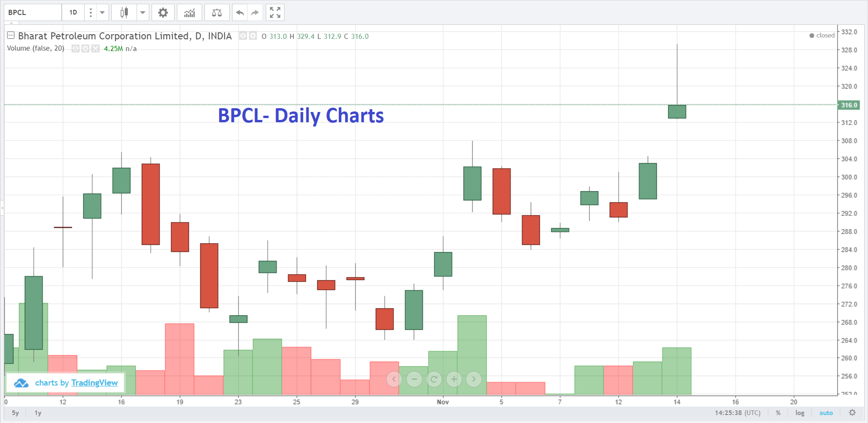Redo chart action

coord(255,13)
